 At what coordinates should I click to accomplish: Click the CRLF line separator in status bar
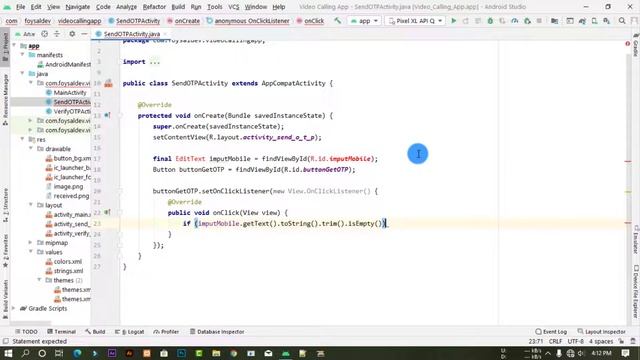(556, 341)
